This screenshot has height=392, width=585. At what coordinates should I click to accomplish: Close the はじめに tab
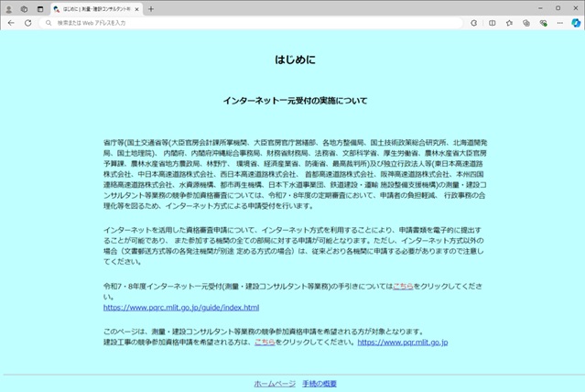(137, 9)
